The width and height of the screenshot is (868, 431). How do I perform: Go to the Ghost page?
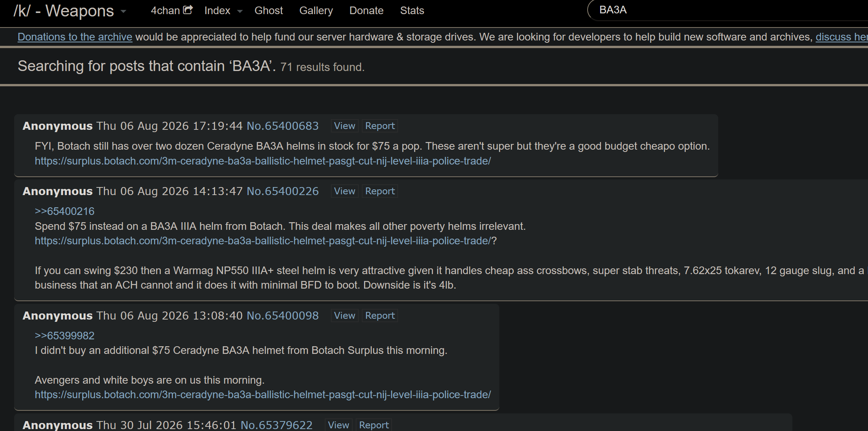pyautogui.click(x=269, y=10)
